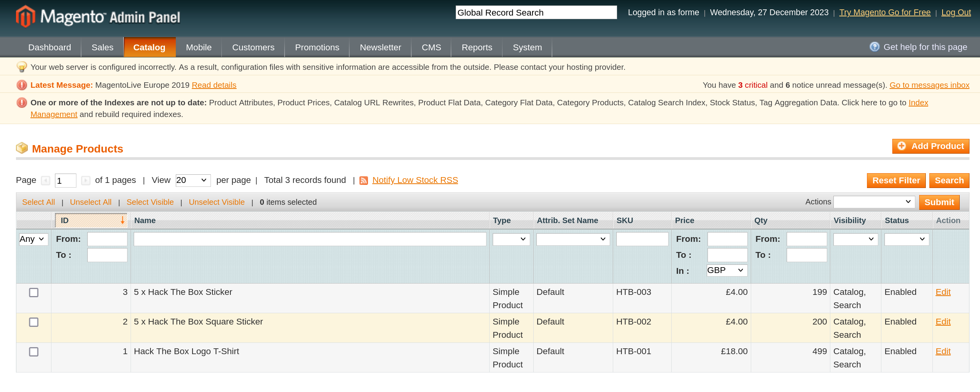
Task: Click the RSS feed icon
Action: (x=364, y=180)
